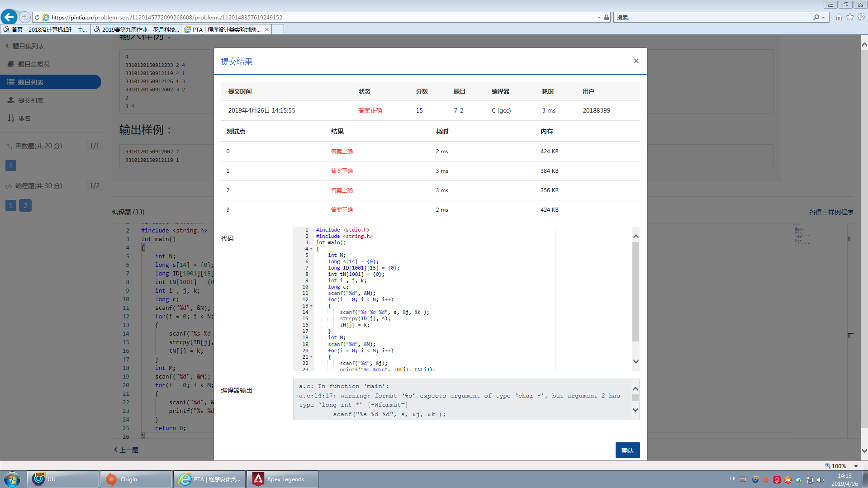Open a new browser tab

pos(278,29)
